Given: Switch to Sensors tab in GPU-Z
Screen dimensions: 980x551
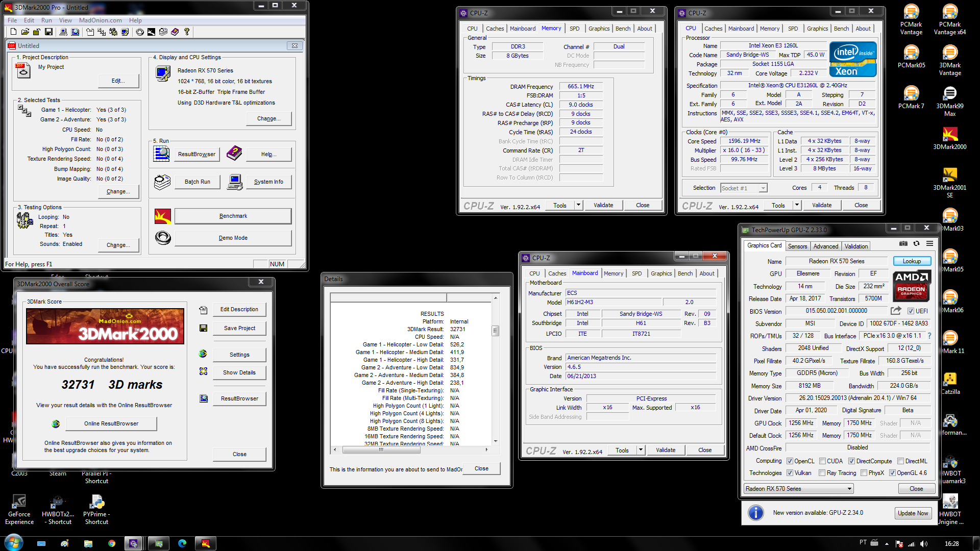Looking at the screenshot, I should [x=797, y=246].
